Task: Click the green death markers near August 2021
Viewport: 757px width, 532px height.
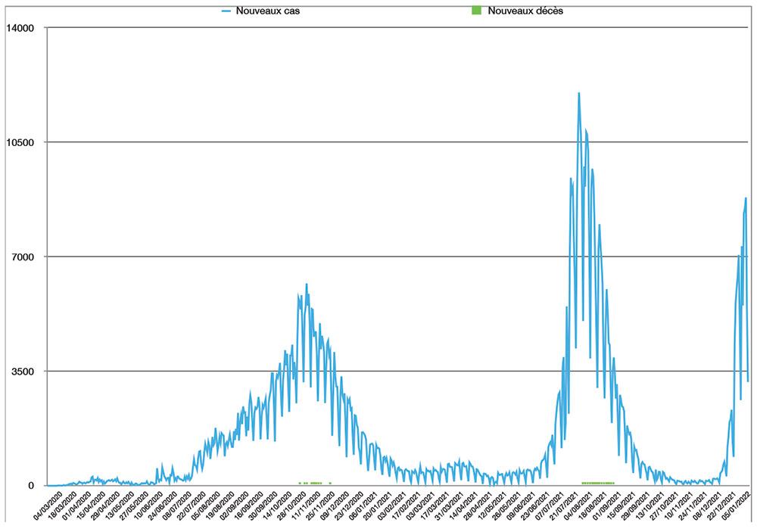Action: coord(598,483)
